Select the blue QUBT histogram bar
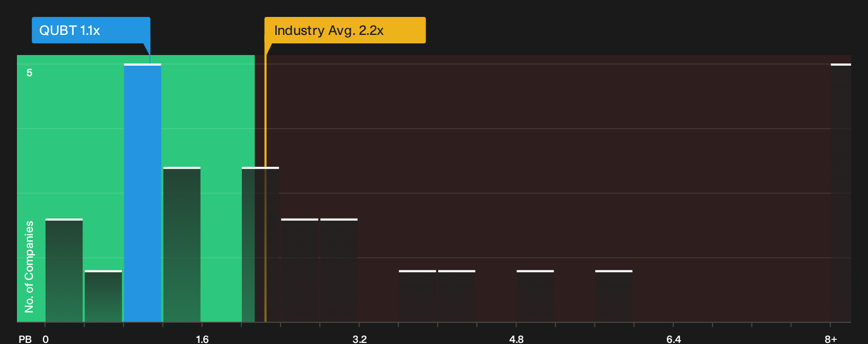Screen dimensions: 868x344 (x=142, y=193)
